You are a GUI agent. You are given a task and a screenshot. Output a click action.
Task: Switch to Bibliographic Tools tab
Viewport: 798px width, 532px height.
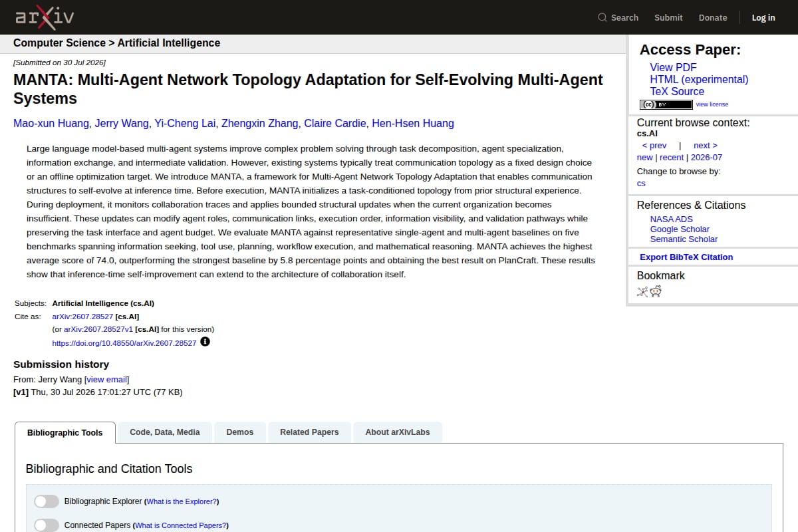tap(65, 432)
